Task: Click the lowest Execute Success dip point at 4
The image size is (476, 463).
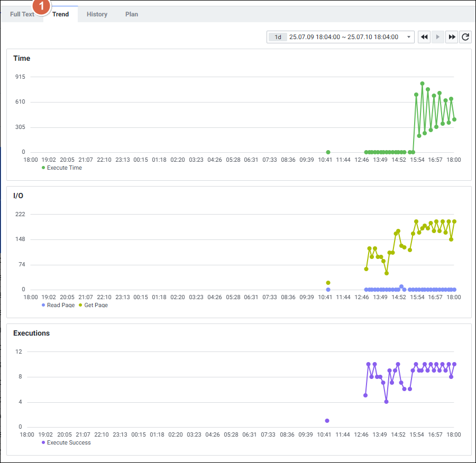Action: click(386, 402)
